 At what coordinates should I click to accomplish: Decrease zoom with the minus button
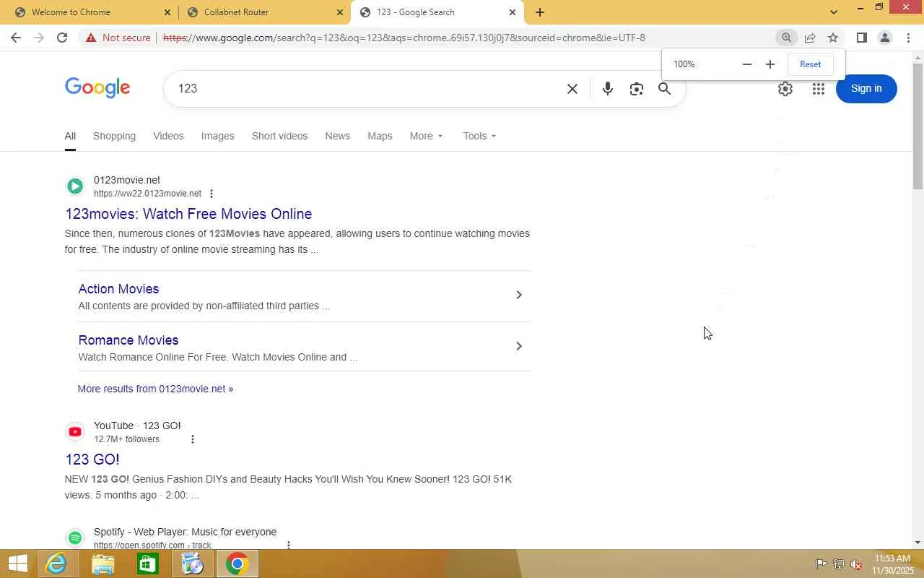tap(747, 64)
